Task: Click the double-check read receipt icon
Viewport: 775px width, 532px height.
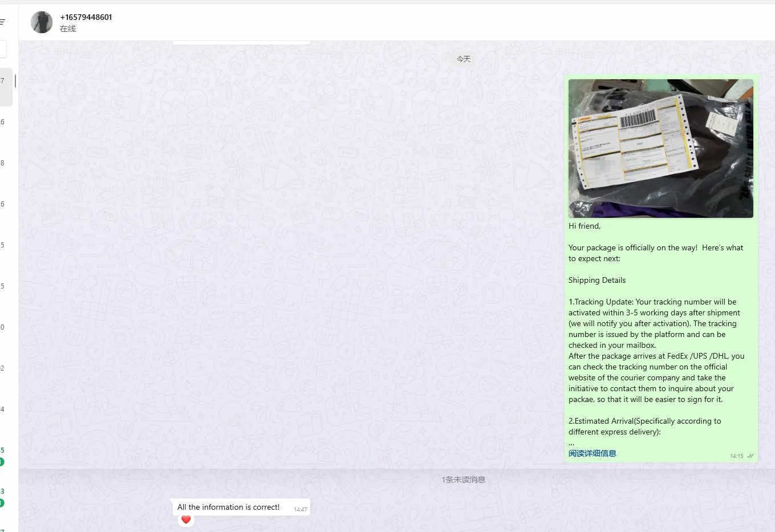Action: coord(750,456)
